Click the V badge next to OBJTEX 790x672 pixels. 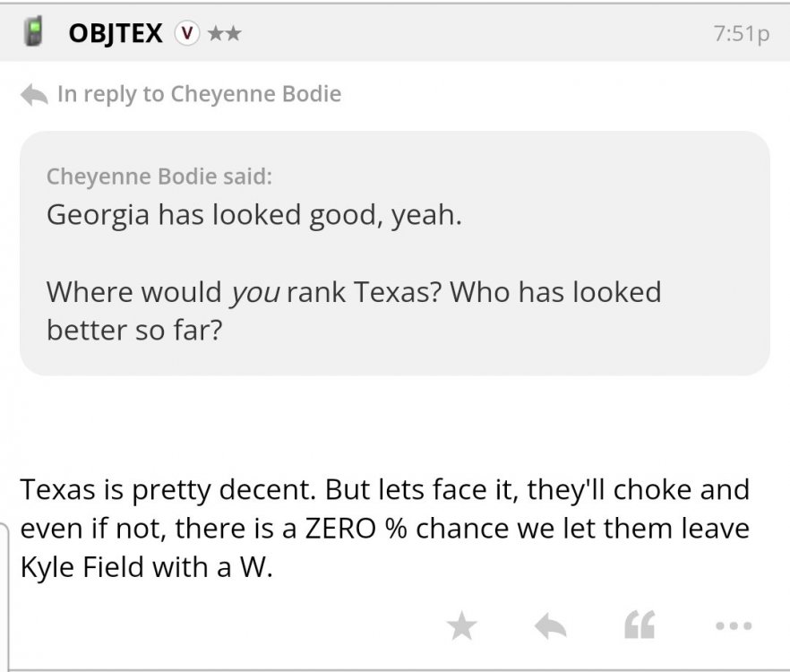[186, 34]
